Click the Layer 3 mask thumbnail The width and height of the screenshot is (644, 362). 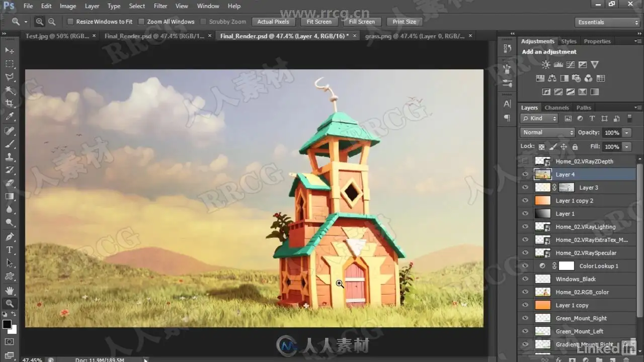(x=567, y=187)
